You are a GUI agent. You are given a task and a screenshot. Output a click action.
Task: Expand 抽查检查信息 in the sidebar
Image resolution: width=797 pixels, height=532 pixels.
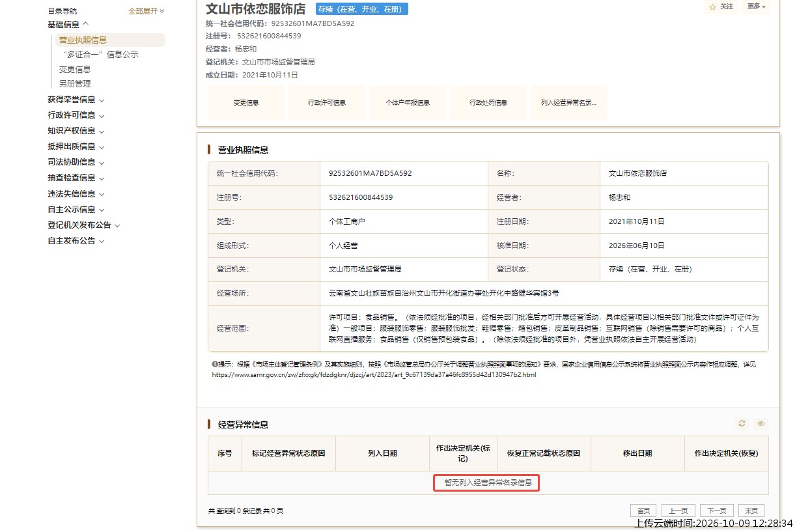click(x=76, y=178)
